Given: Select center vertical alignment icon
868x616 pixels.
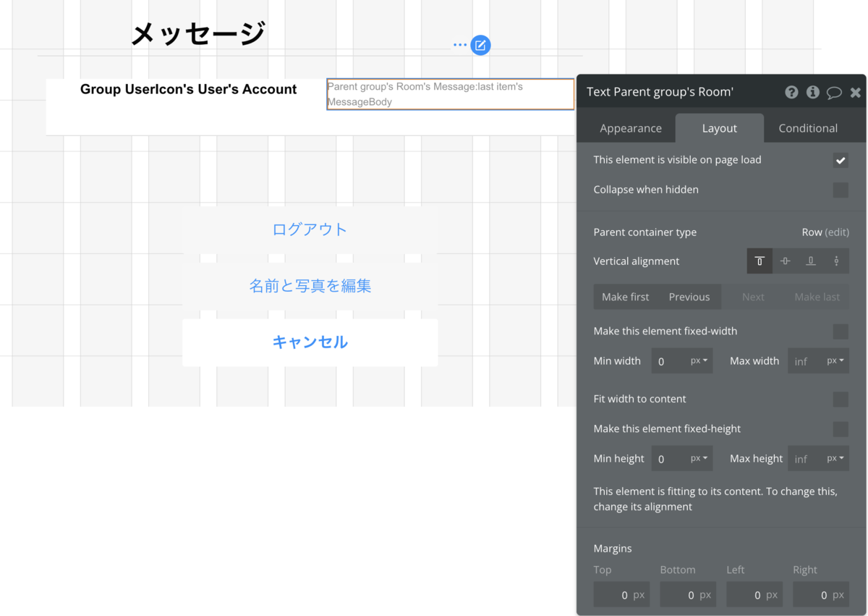Looking at the screenshot, I should click(x=786, y=261).
